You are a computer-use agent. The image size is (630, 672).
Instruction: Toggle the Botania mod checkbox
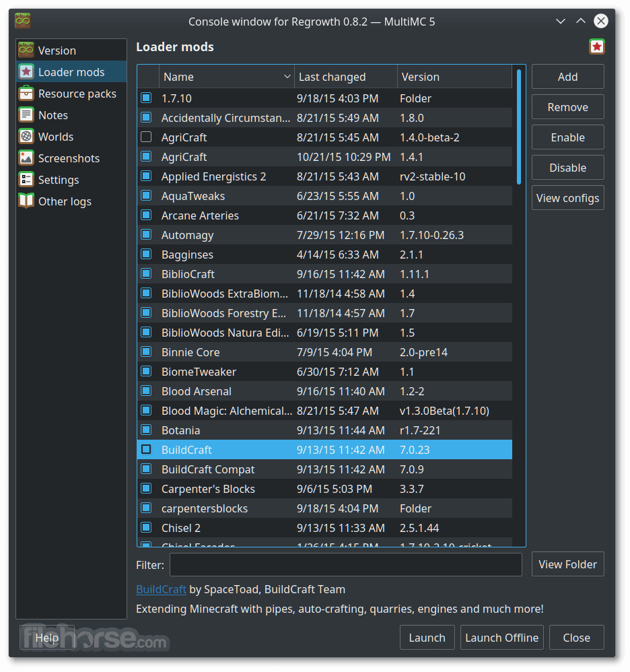pos(147,430)
